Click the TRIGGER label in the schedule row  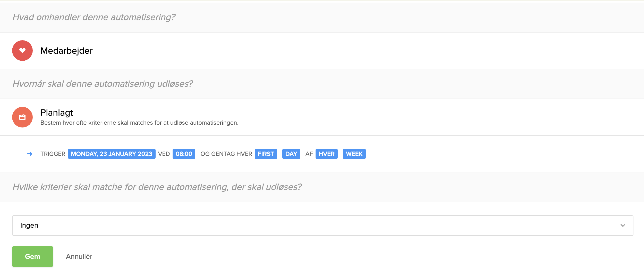click(53, 154)
